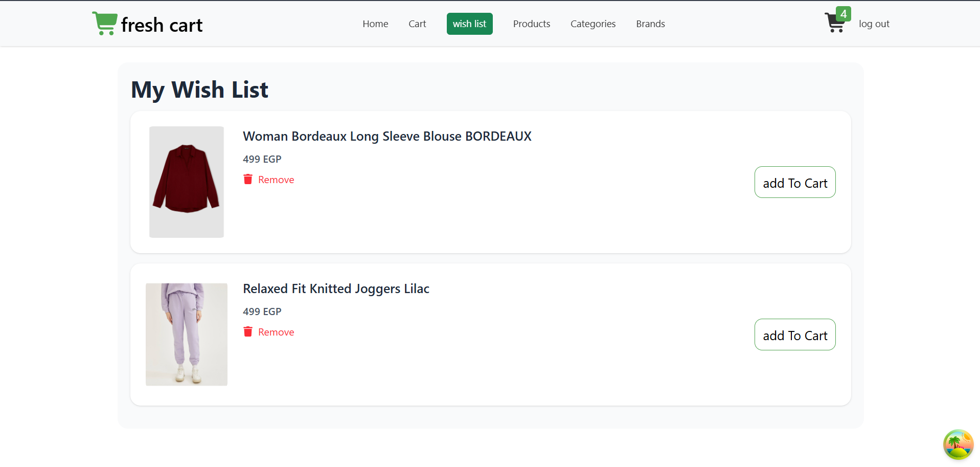Click the lilac joggers product image
This screenshot has height=467, width=980.
tap(187, 335)
